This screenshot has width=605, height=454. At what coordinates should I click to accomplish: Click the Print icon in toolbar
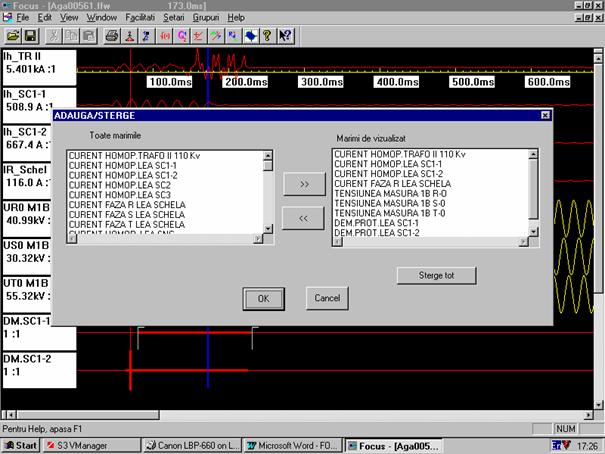click(112, 36)
